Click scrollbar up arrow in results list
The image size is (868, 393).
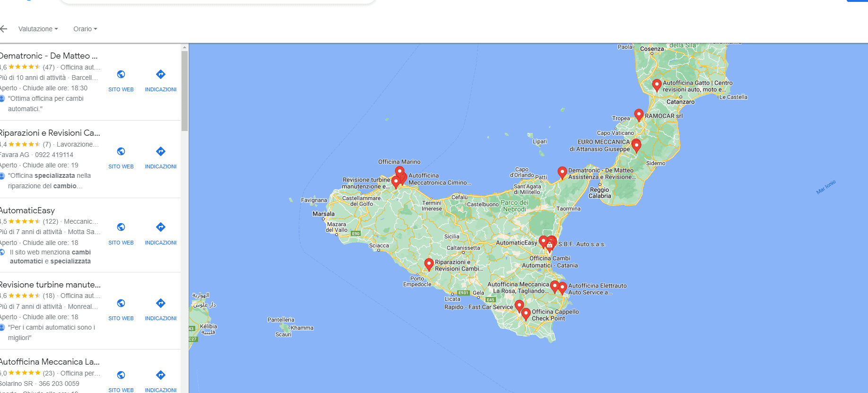point(185,47)
